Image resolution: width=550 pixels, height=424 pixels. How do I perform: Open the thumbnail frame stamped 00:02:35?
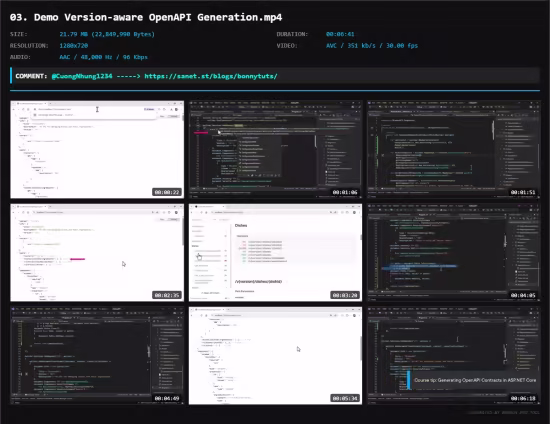coord(97,253)
